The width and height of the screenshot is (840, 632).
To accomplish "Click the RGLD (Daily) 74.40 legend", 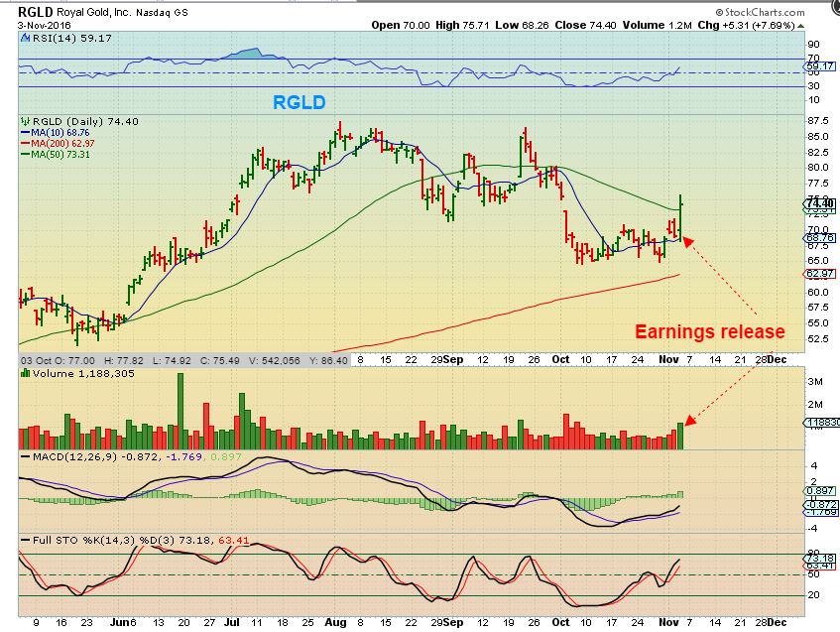I will [85, 121].
